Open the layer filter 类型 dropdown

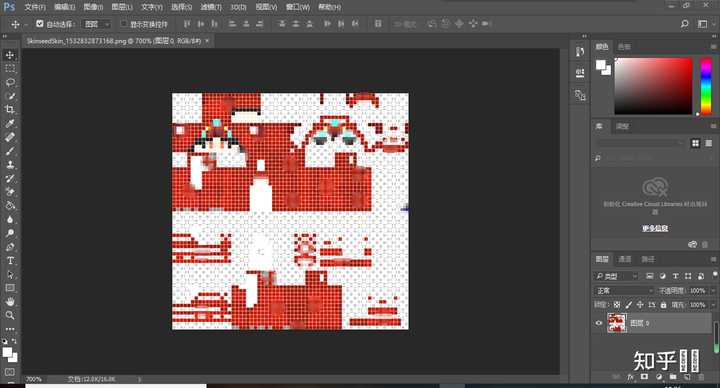pos(617,276)
